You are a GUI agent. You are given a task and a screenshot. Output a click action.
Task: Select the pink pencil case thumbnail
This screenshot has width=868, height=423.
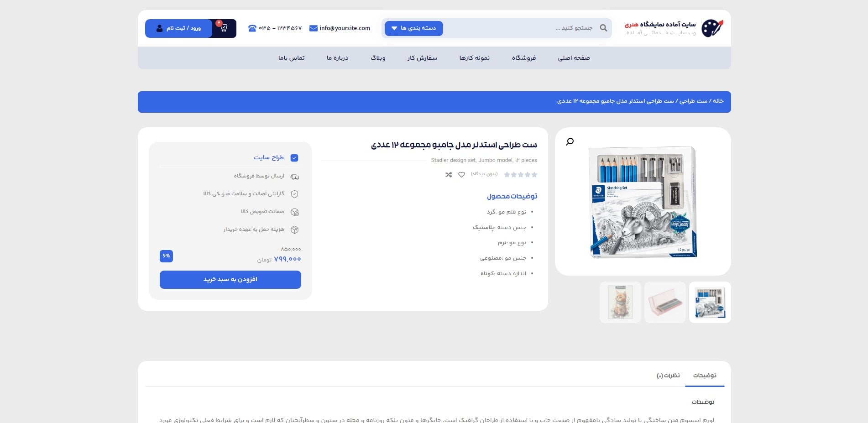[665, 302]
